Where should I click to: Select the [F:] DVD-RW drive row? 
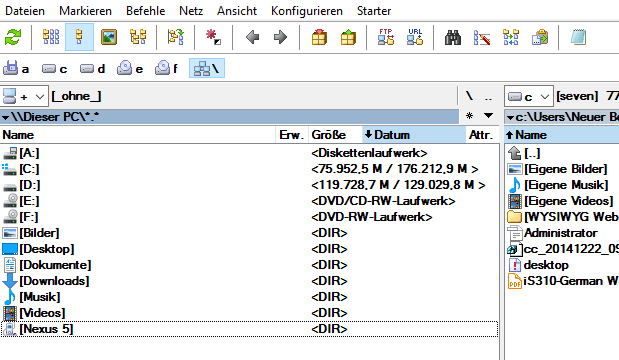pos(249,217)
